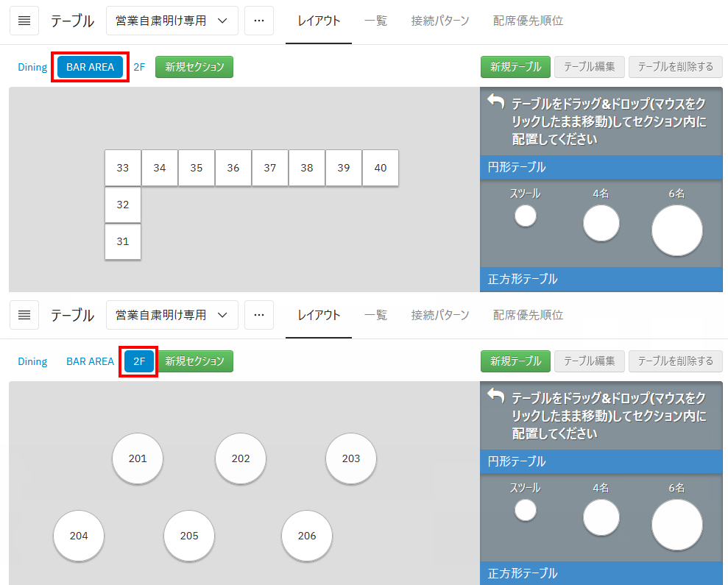Select square table 36

pyautogui.click(x=233, y=168)
